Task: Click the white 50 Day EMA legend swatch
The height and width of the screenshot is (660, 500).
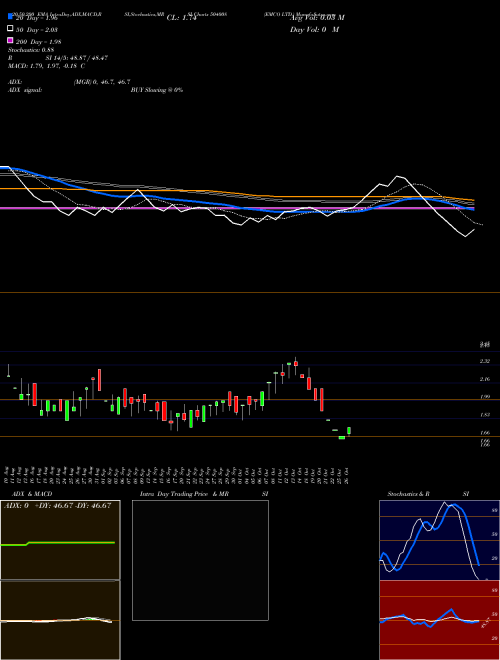Action: pos(10,29)
